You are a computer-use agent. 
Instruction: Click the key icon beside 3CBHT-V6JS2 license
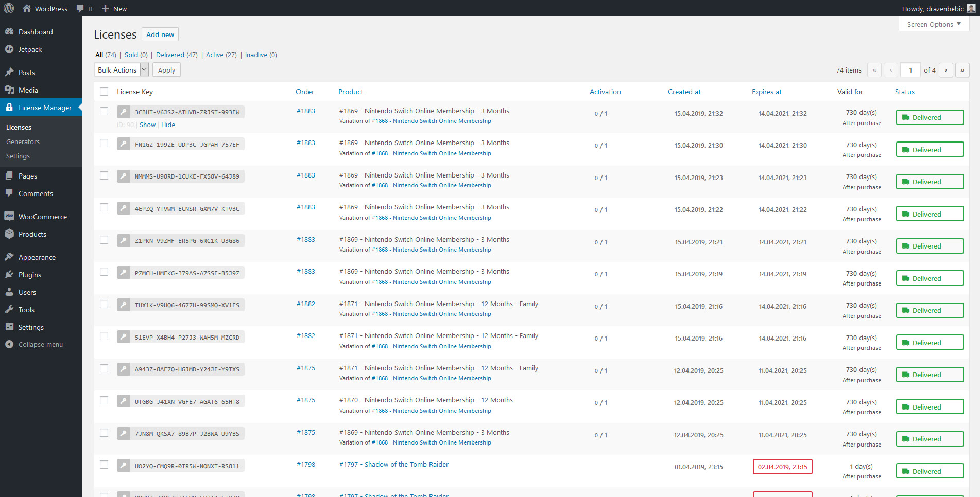tap(123, 112)
